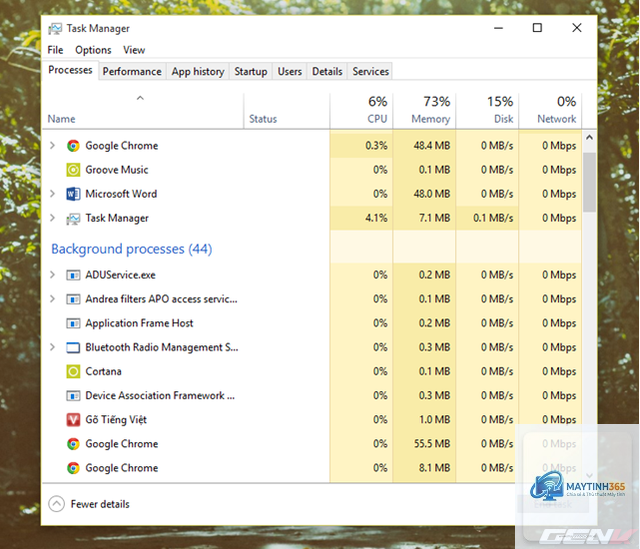Click the Bluetooth Radio Management icon
This screenshot has width=640, height=549.
click(73, 347)
